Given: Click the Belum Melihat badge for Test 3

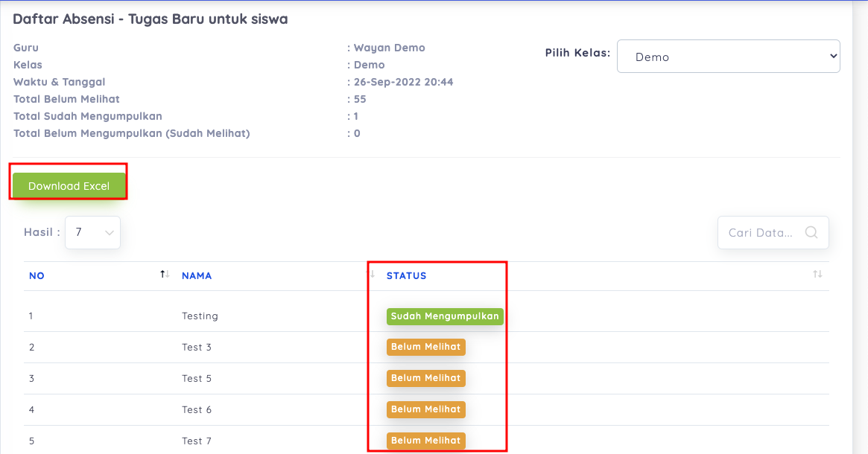Looking at the screenshot, I should tap(425, 347).
